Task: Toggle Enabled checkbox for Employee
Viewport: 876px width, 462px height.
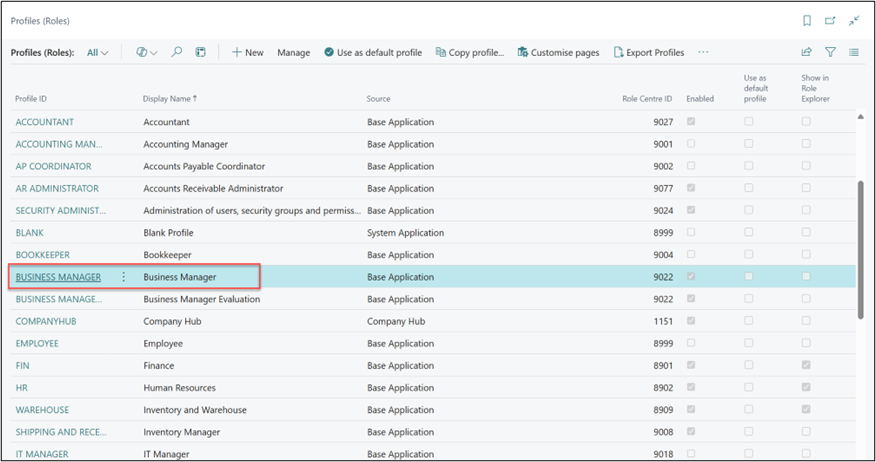Action: pyautogui.click(x=691, y=343)
